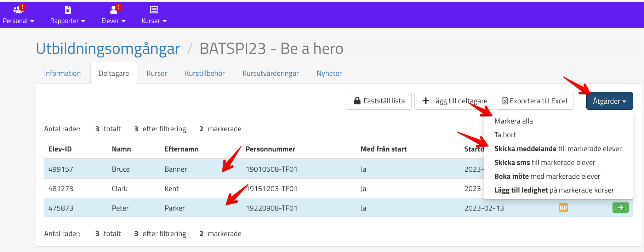Lock the list with Fastställ lista
644x252 pixels.
tap(379, 101)
